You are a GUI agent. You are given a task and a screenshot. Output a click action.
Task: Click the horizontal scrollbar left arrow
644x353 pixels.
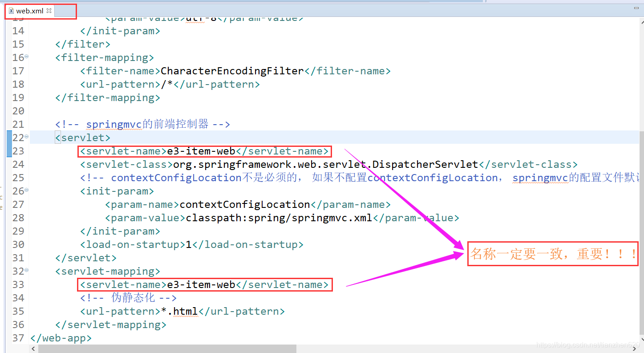pos(34,349)
